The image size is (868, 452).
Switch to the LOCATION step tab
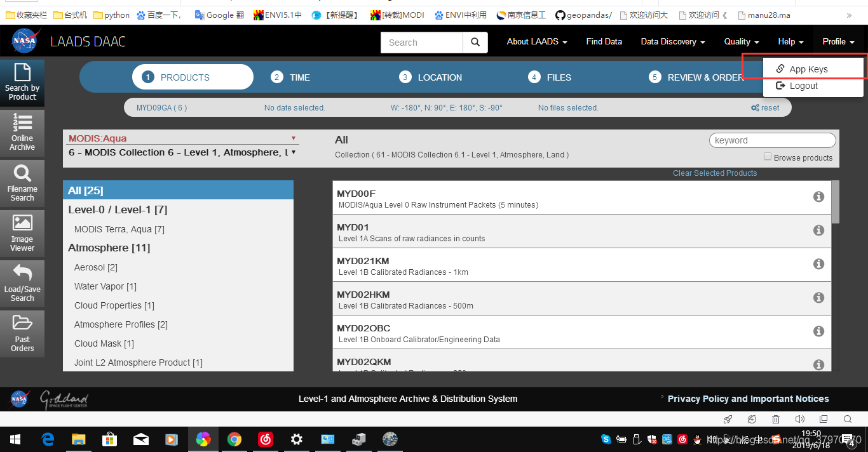pyautogui.click(x=431, y=77)
